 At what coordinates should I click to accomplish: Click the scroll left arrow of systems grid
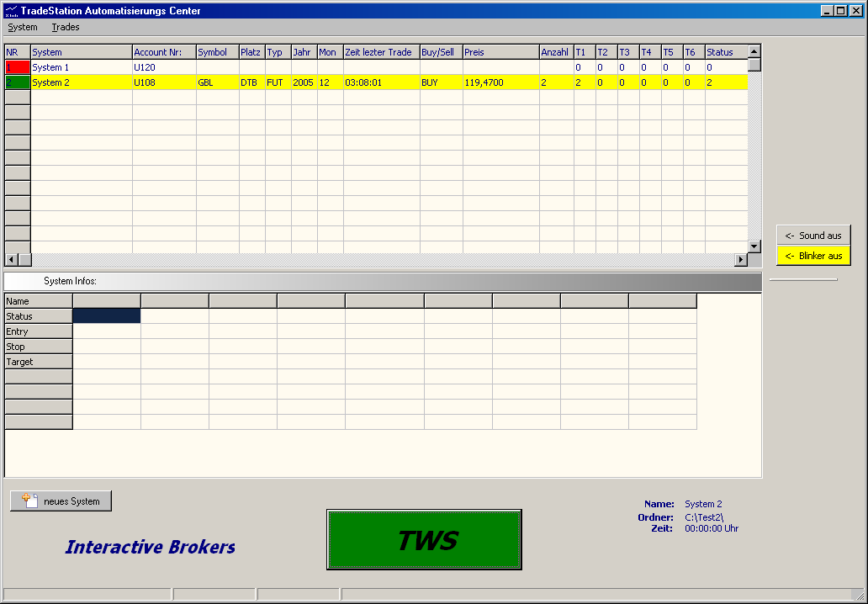[11, 259]
